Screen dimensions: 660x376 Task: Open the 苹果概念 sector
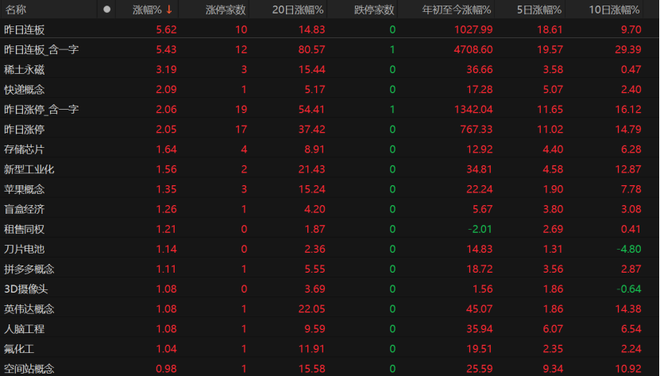(x=329, y=189)
